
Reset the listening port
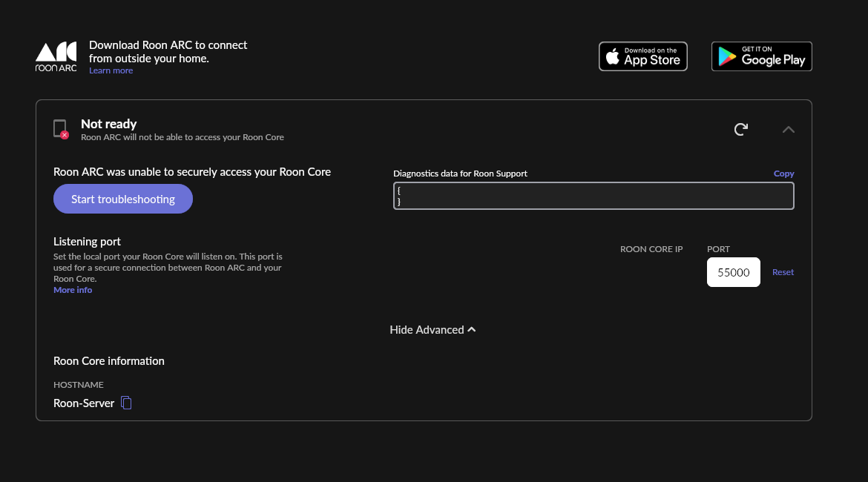tap(783, 272)
